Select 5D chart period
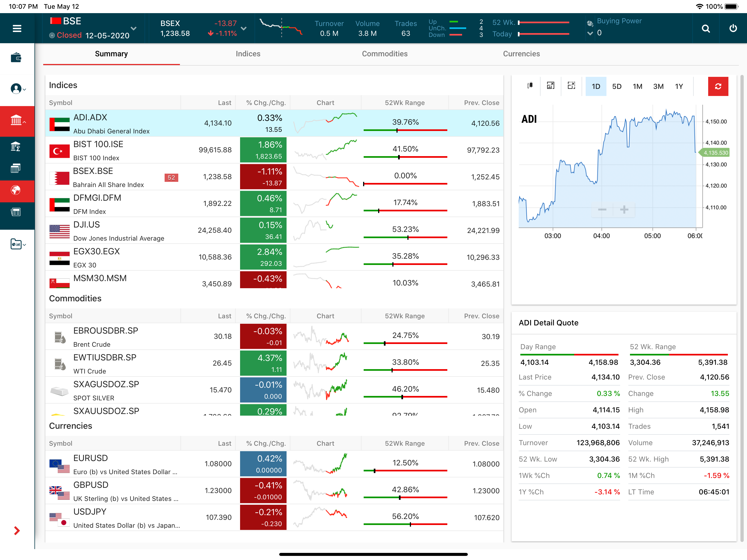Viewport: 747px width, 560px height. 617,86
